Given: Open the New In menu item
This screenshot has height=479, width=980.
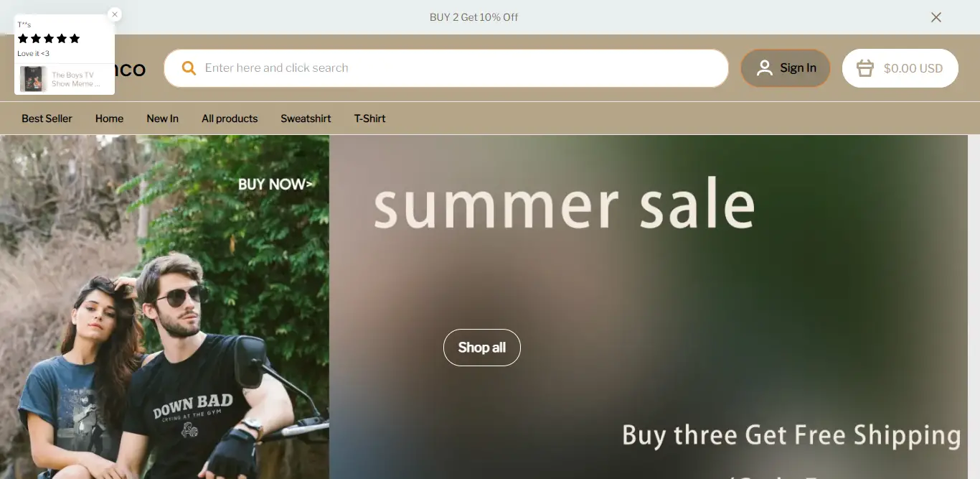Looking at the screenshot, I should coord(162,118).
